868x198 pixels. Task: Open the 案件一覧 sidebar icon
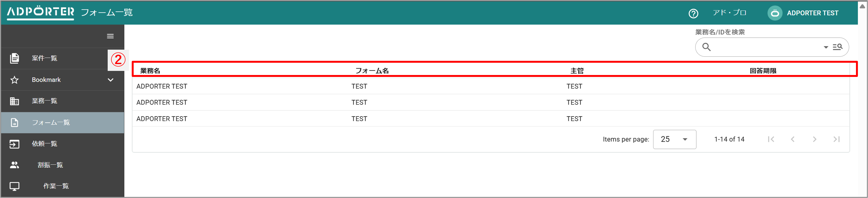(14, 58)
